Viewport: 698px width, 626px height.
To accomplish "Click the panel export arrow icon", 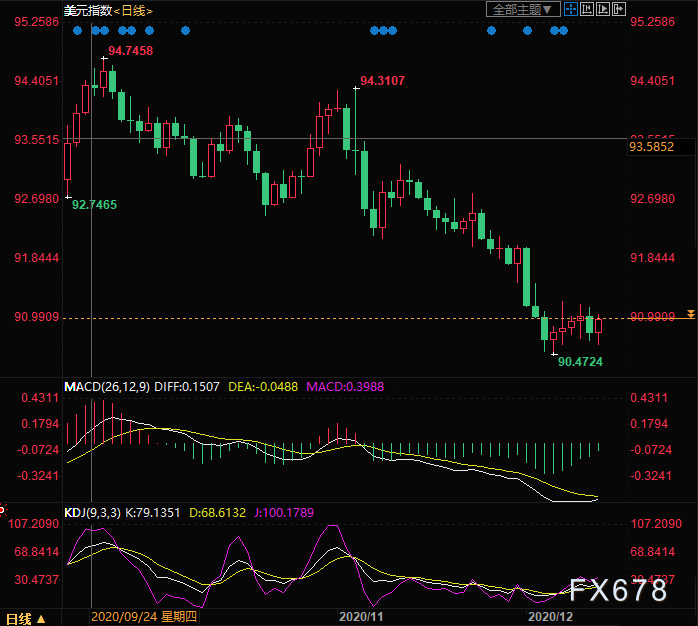I will click(x=619, y=9).
